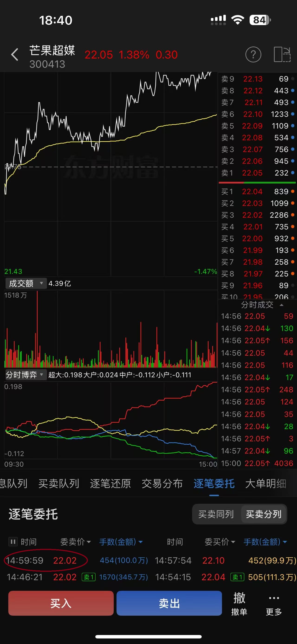The image size is (297, 644).
Task: Switch to 逐笔还原 tab
Action: pyautogui.click(x=110, y=484)
